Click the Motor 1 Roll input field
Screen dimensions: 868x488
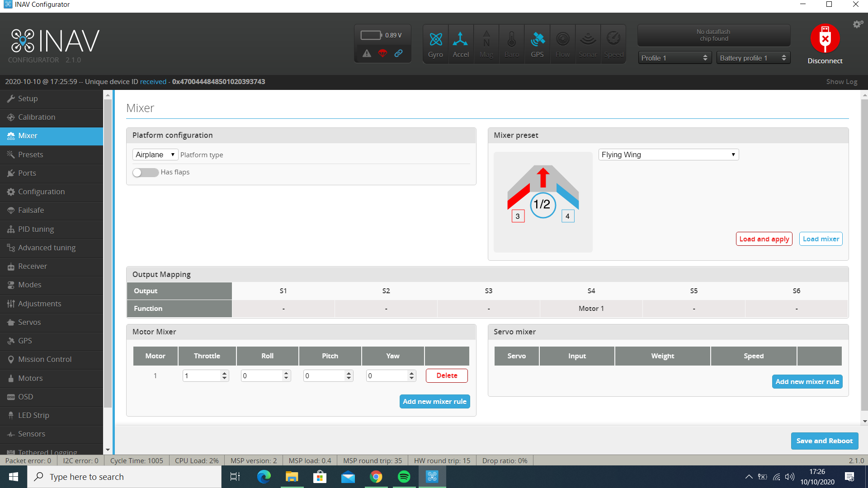(x=261, y=375)
